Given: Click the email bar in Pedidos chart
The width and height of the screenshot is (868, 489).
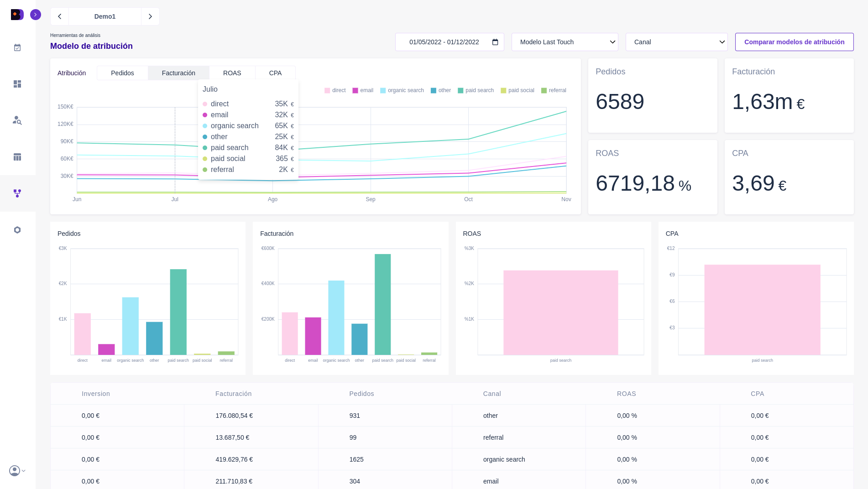Looking at the screenshot, I should click(106, 349).
